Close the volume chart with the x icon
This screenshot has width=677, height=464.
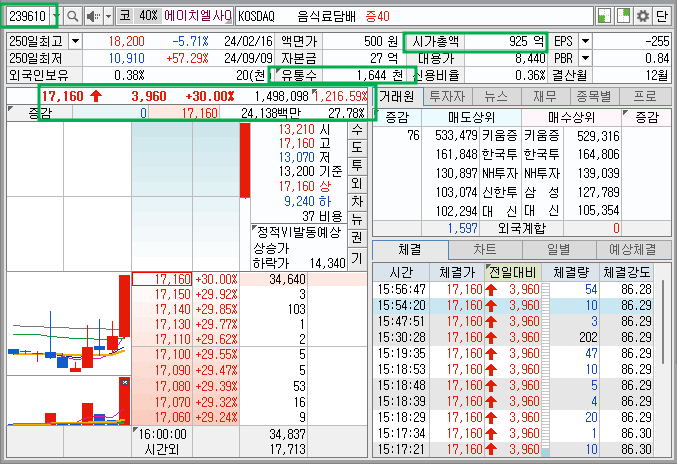coord(125,382)
